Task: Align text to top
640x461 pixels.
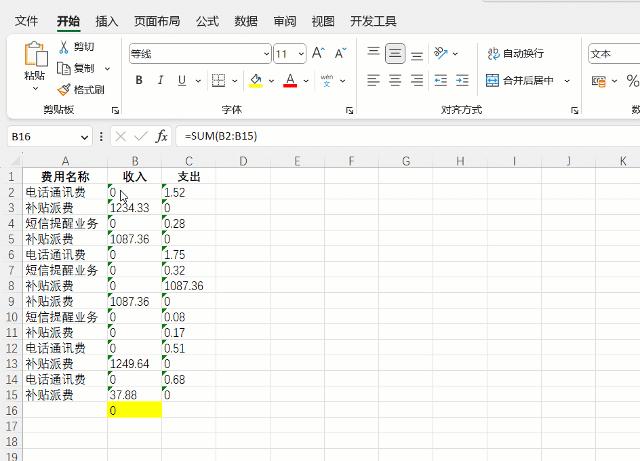Action: [x=373, y=53]
